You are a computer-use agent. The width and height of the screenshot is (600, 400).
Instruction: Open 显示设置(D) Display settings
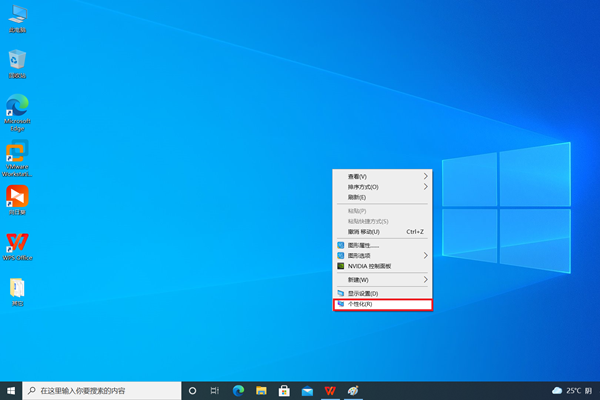click(x=382, y=294)
